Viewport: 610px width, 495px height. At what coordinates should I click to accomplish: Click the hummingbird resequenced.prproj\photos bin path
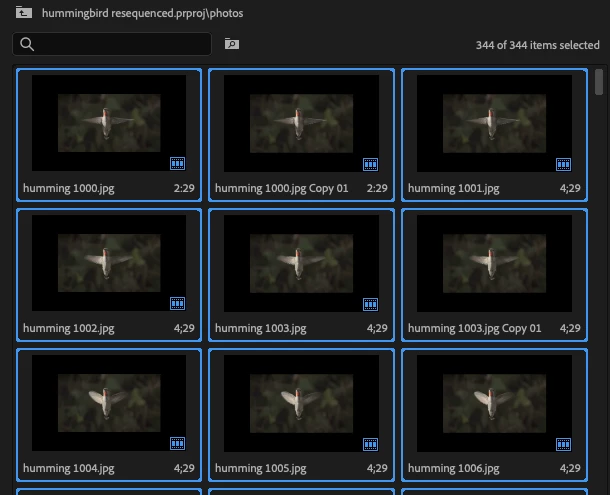[x=142, y=13]
